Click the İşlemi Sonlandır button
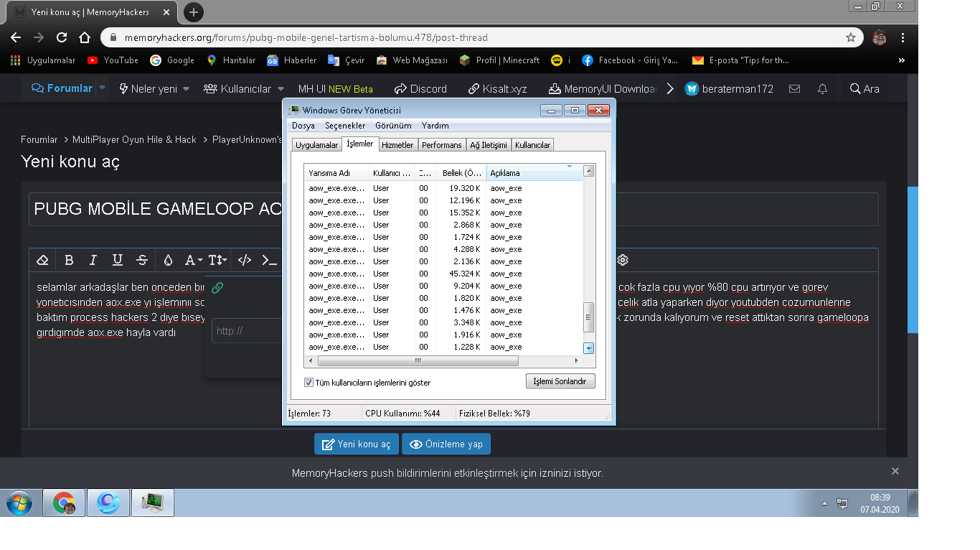Viewport: 980px width, 550px height. [560, 381]
